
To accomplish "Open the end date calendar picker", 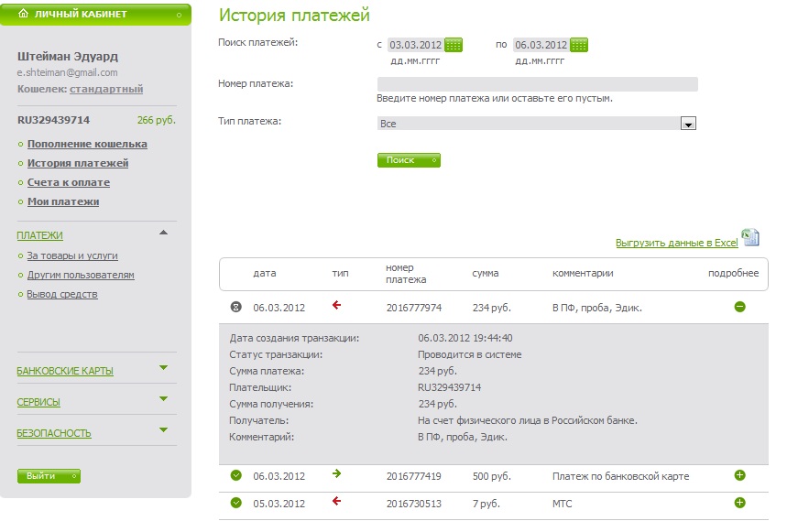I will click(x=578, y=45).
